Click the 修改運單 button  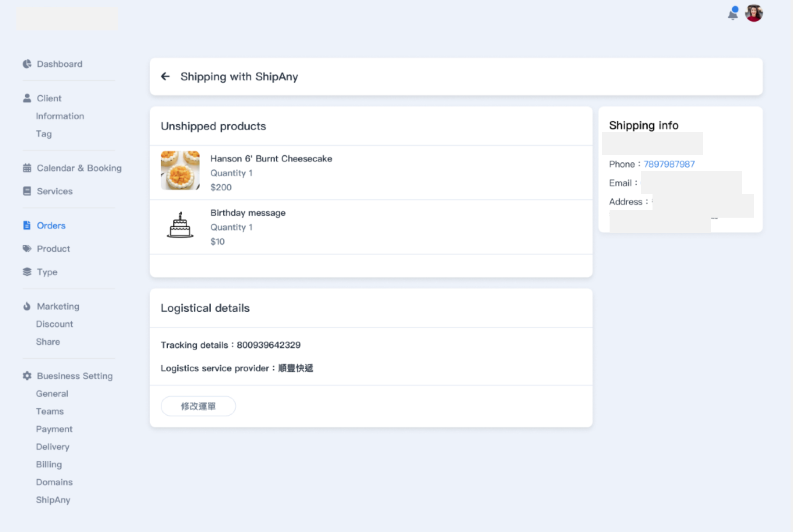click(x=198, y=406)
